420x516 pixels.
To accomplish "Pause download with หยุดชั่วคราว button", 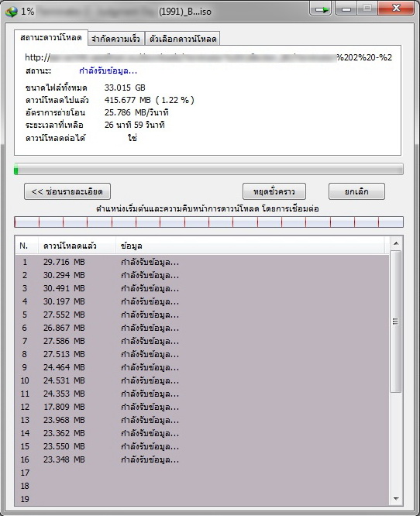I will point(274,191).
